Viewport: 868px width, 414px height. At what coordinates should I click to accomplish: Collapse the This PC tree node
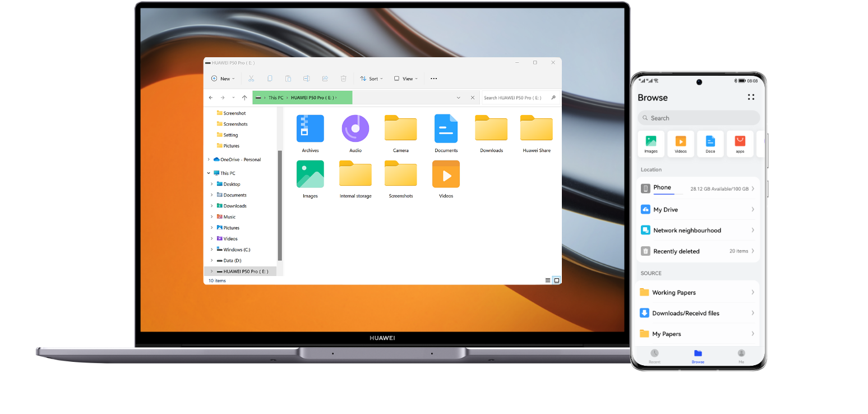[x=209, y=173]
